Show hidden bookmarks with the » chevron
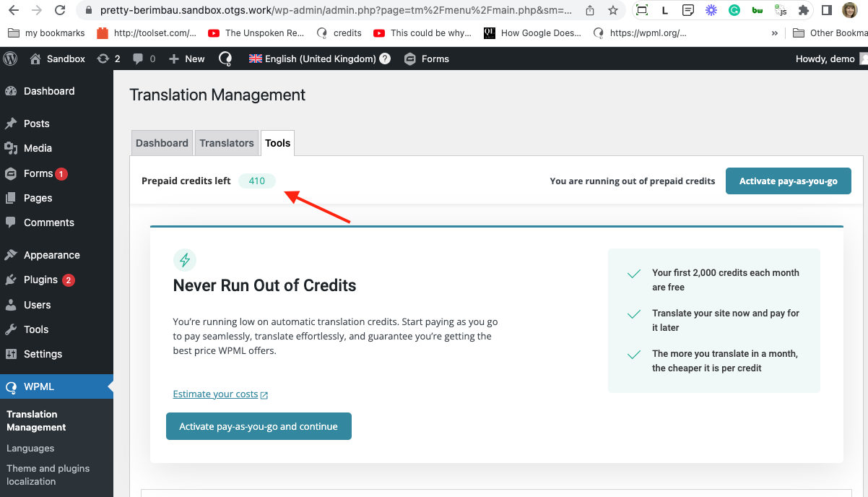Screen dimensions: 868x497 point(775,33)
